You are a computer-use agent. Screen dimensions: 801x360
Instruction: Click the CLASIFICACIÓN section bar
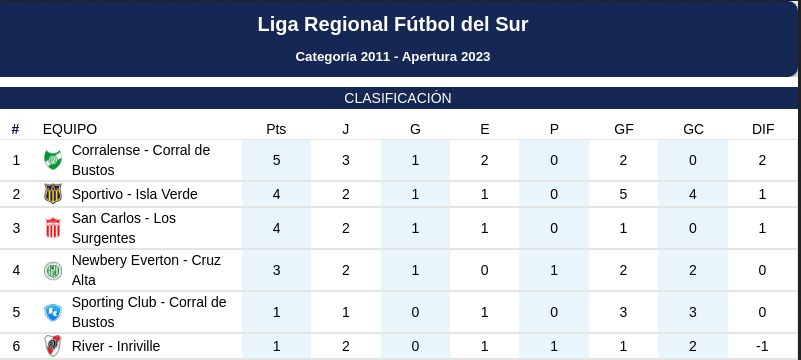[398, 98]
